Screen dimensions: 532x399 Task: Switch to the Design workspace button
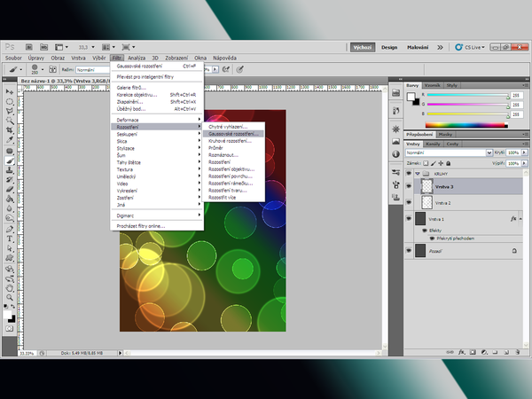tap(391, 47)
